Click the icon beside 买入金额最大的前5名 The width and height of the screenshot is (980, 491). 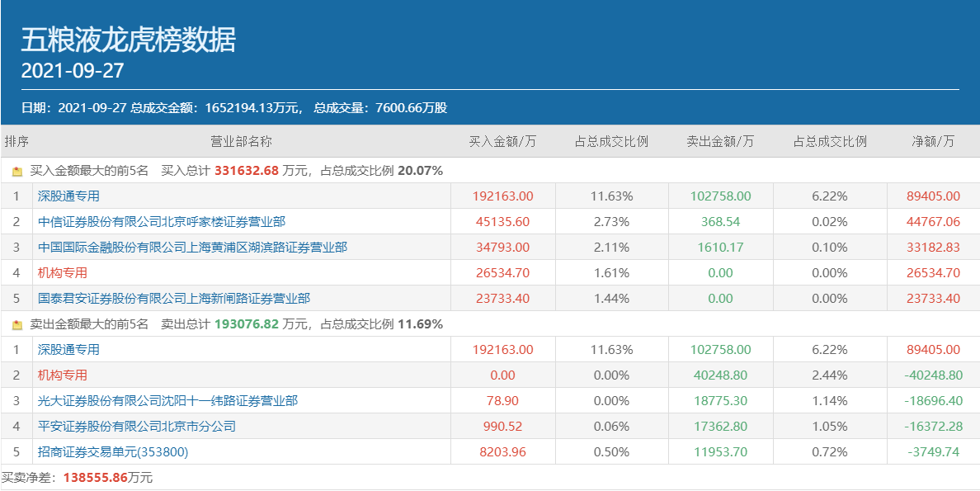coord(17,172)
